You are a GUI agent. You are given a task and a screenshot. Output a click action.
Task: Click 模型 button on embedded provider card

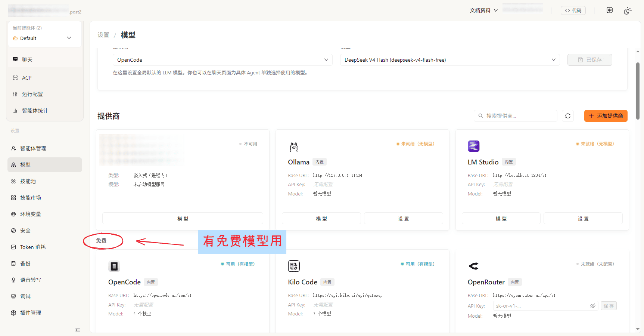183,219
